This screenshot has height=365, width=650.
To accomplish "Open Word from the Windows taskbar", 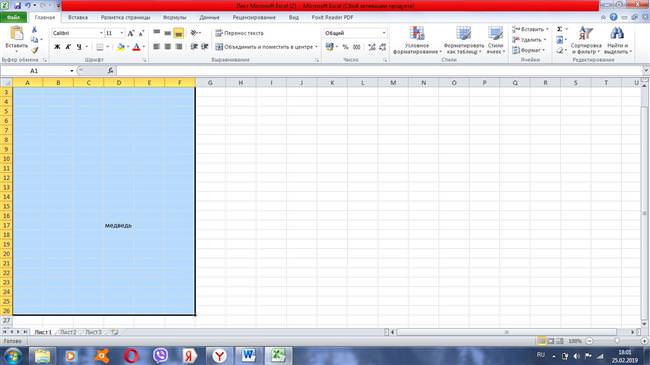I will [x=248, y=355].
